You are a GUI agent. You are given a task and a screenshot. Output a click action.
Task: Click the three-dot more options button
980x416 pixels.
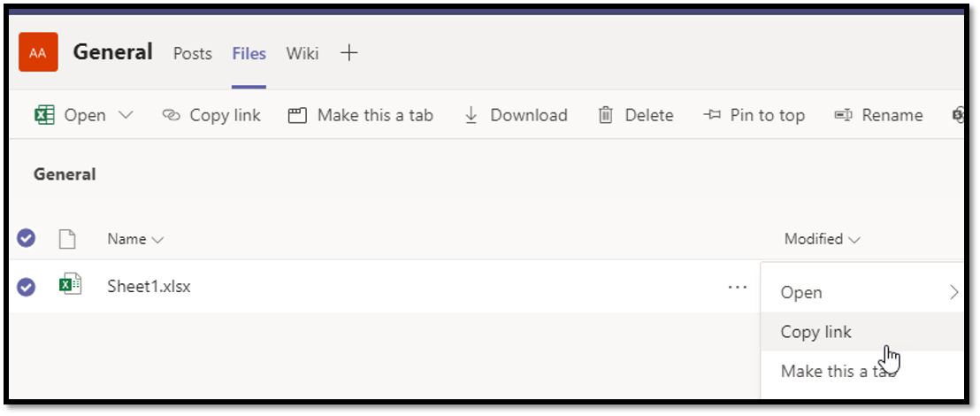(x=737, y=287)
